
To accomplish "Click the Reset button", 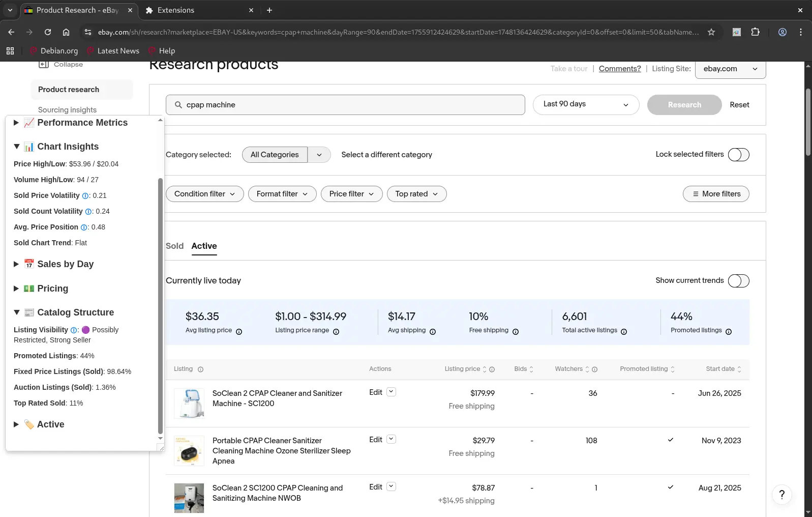I will tap(739, 105).
